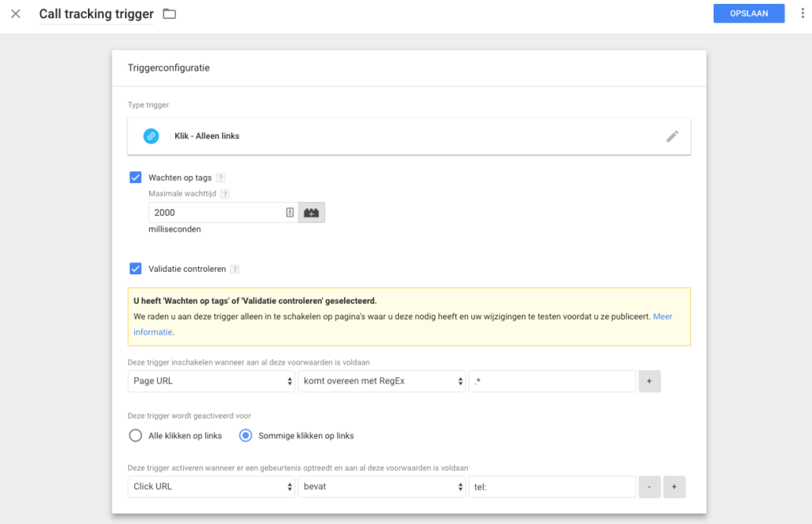
Task: Click the maximale wachttijd input showing 2000
Action: pyautogui.click(x=214, y=212)
